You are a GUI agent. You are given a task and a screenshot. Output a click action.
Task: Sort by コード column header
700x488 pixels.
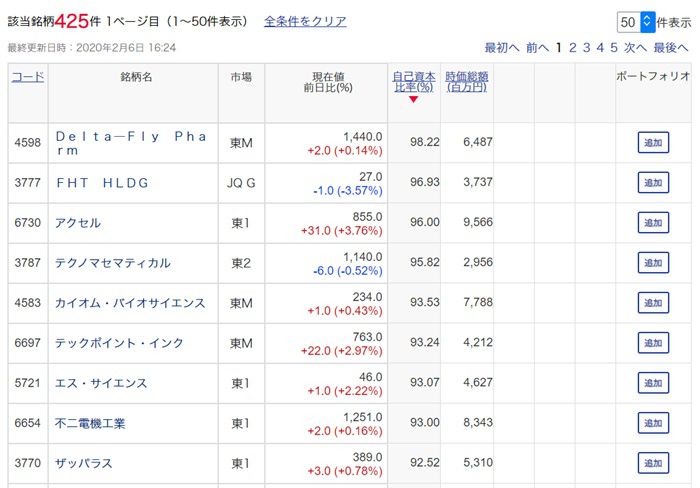coord(27,76)
